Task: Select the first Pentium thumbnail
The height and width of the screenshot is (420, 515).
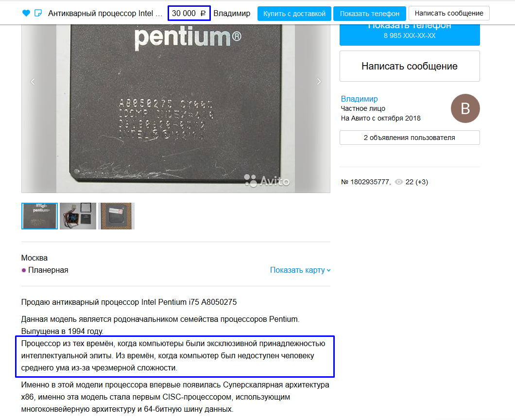Action: point(40,216)
